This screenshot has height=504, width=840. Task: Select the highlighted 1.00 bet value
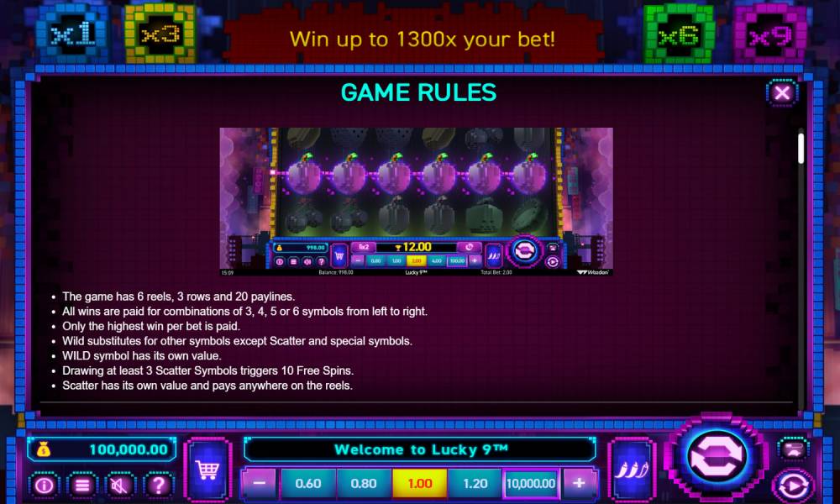[x=419, y=483]
